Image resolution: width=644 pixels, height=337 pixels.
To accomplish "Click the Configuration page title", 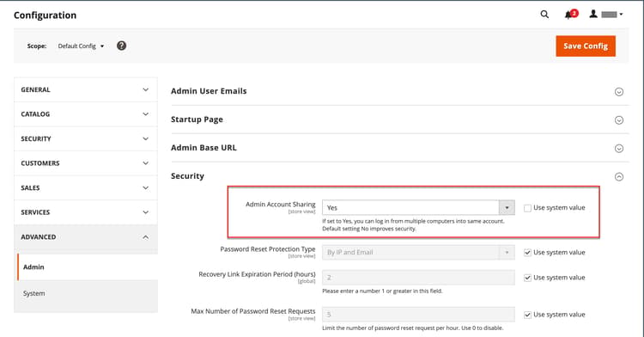I will [x=46, y=15].
